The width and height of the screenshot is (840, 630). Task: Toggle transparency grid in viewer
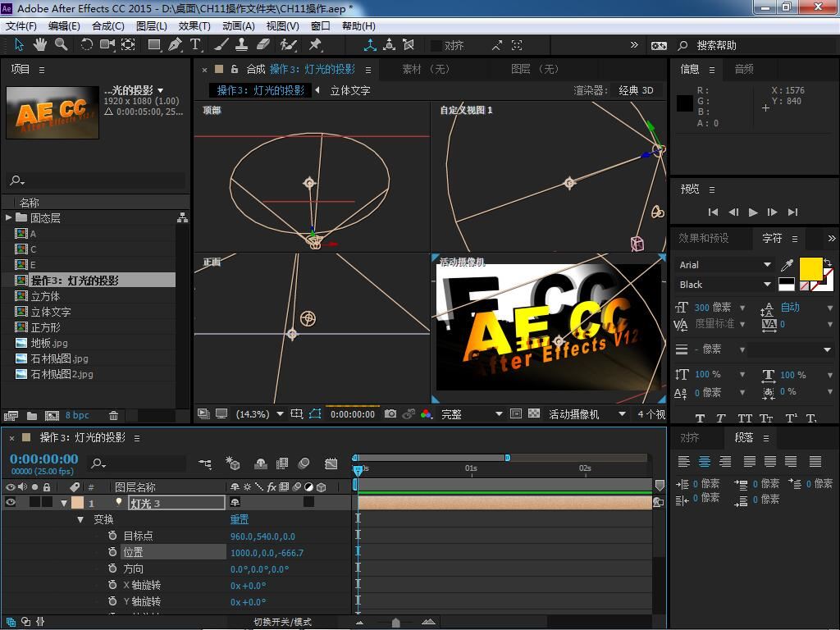click(534, 413)
